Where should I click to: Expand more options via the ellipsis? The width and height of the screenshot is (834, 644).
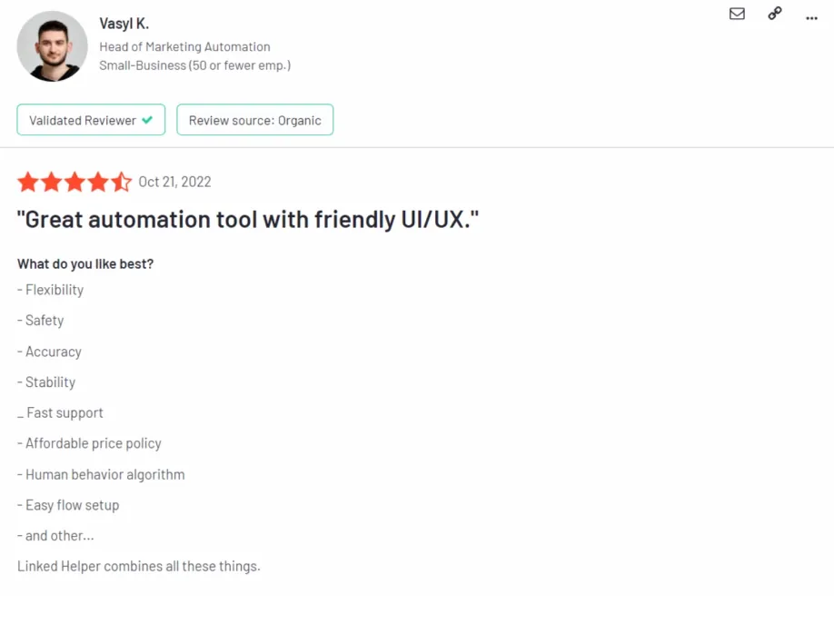811,16
